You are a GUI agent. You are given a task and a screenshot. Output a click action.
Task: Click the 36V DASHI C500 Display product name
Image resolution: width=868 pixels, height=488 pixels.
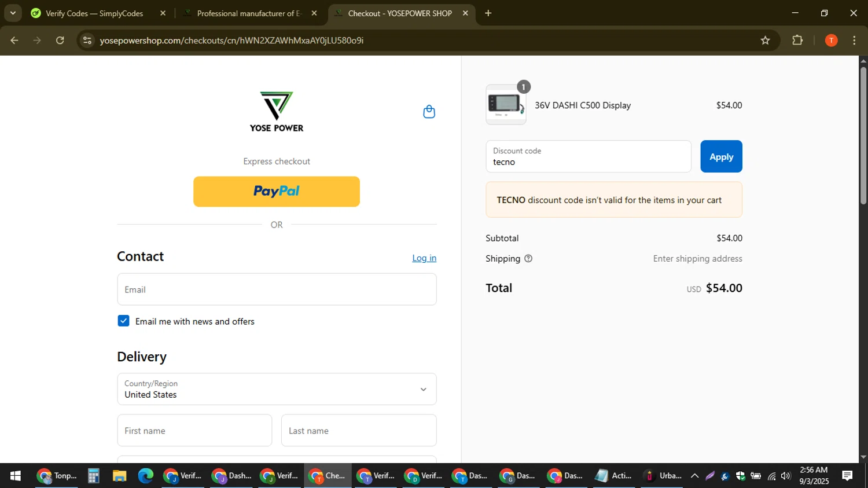tap(583, 105)
